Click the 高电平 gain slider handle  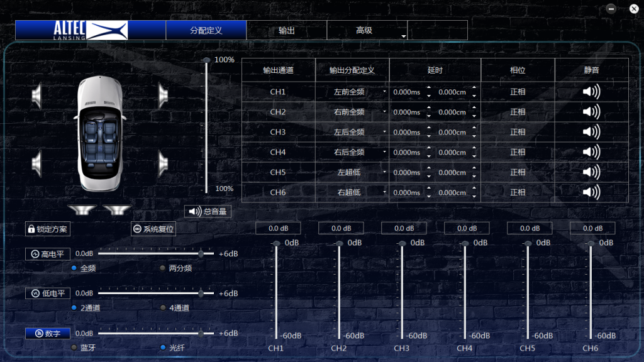pyautogui.click(x=201, y=254)
